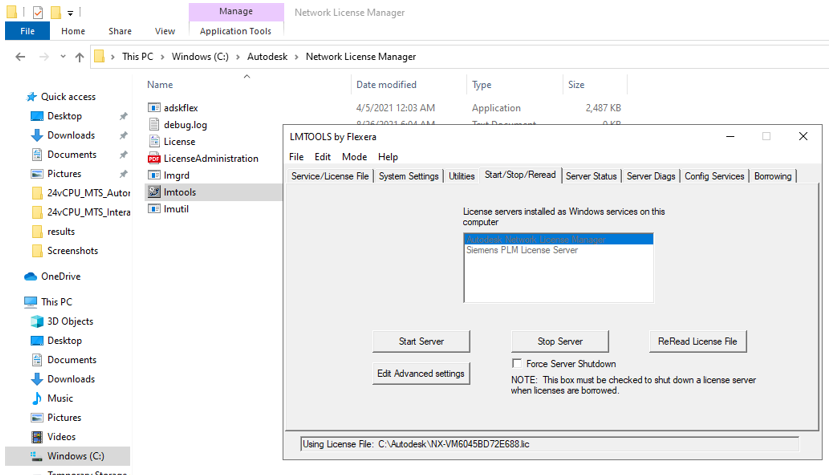Click the ReRead License File button

click(697, 341)
